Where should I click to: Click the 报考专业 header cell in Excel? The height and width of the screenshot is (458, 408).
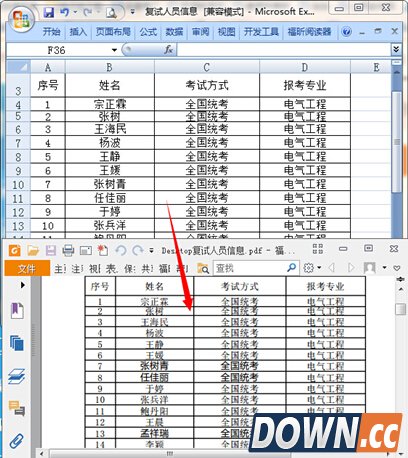[305, 86]
